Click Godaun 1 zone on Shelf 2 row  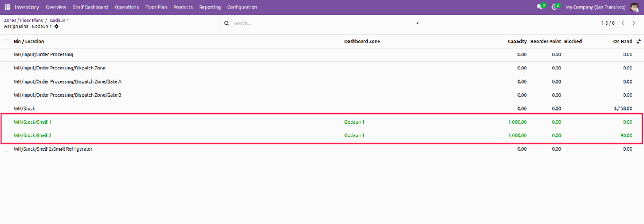(x=355, y=136)
